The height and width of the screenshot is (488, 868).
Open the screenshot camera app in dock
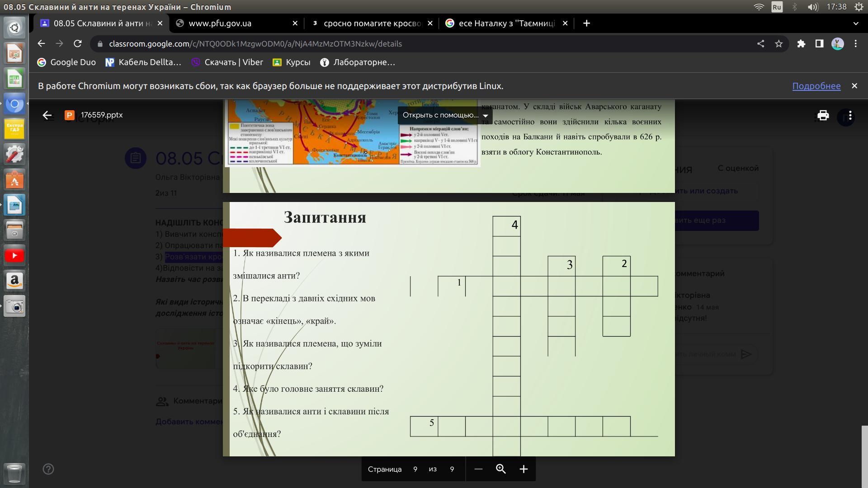click(14, 306)
